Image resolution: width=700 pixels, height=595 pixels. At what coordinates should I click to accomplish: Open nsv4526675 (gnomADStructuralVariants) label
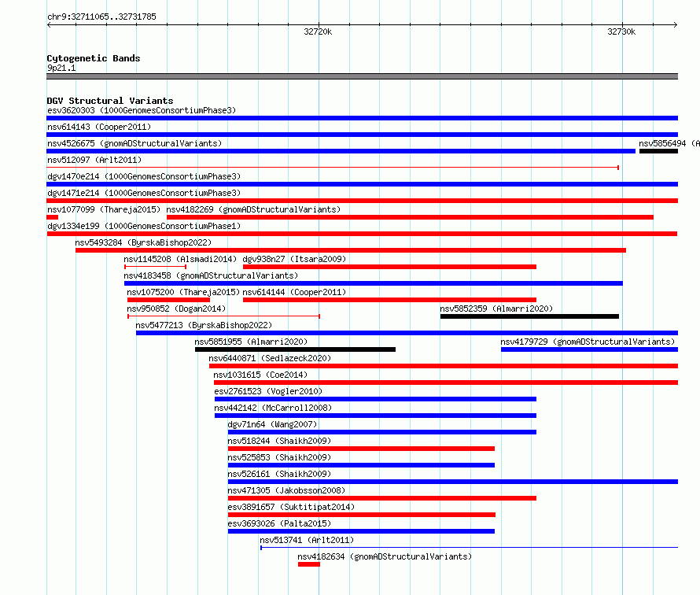point(134,143)
